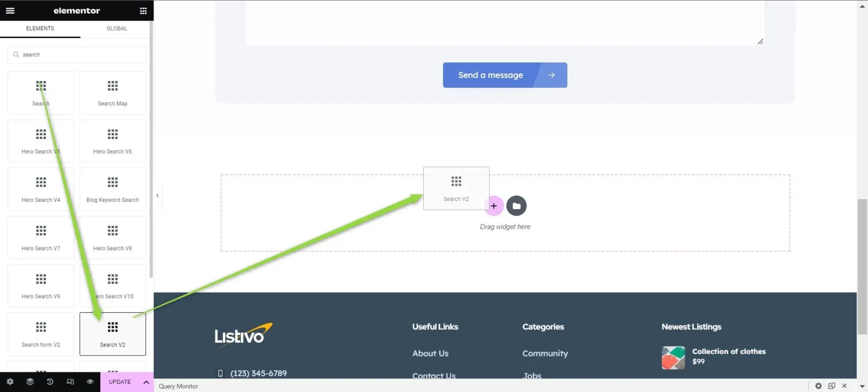Click the Listivo footer logo
The image size is (868, 392).
pos(244,334)
